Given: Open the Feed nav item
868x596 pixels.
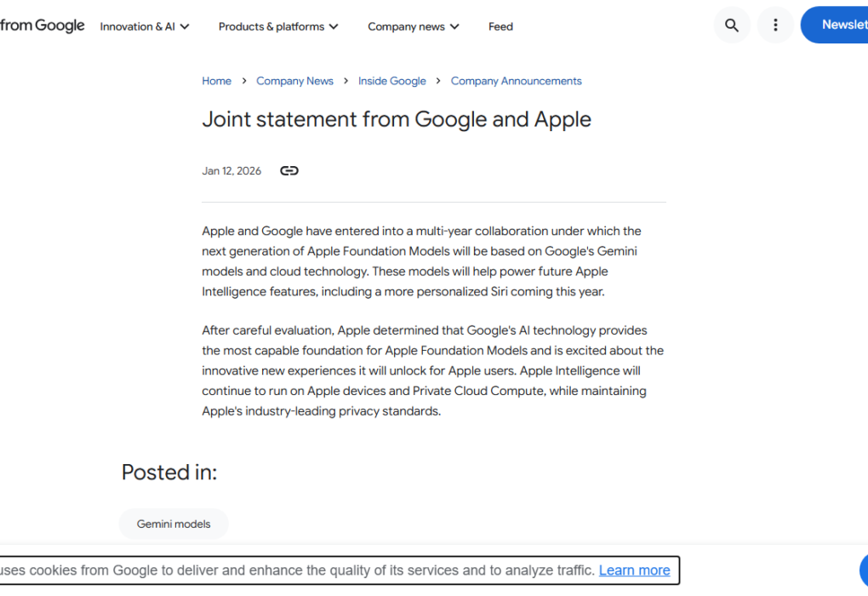Looking at the screenshot, I should 500,26.
